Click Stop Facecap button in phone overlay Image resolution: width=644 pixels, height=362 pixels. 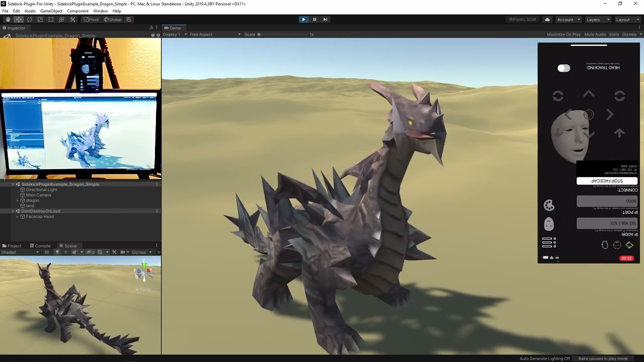click(607, 181)
